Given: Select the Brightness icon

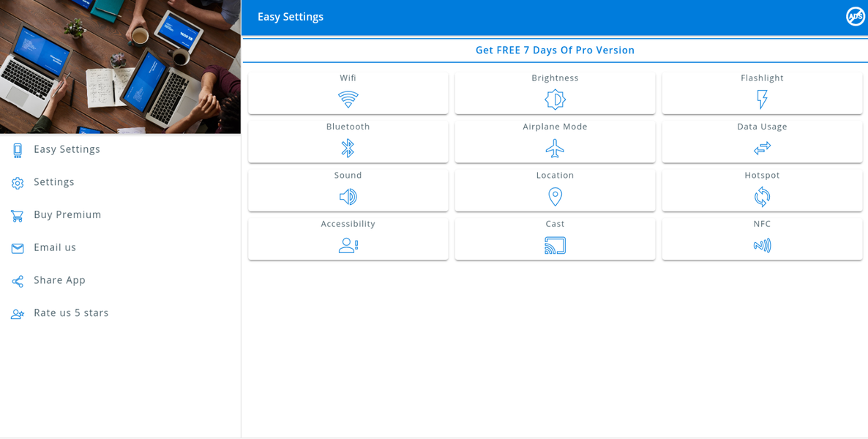Looking at the screenshot, I should [x=555, y=100].
